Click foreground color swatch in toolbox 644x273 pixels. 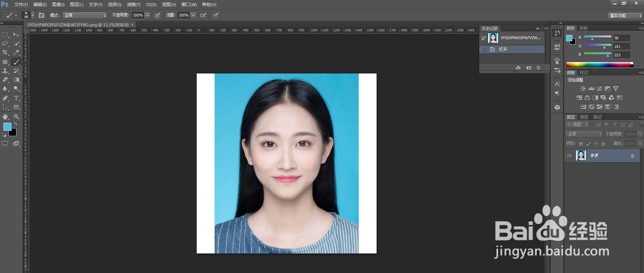[x=7, y=126]
